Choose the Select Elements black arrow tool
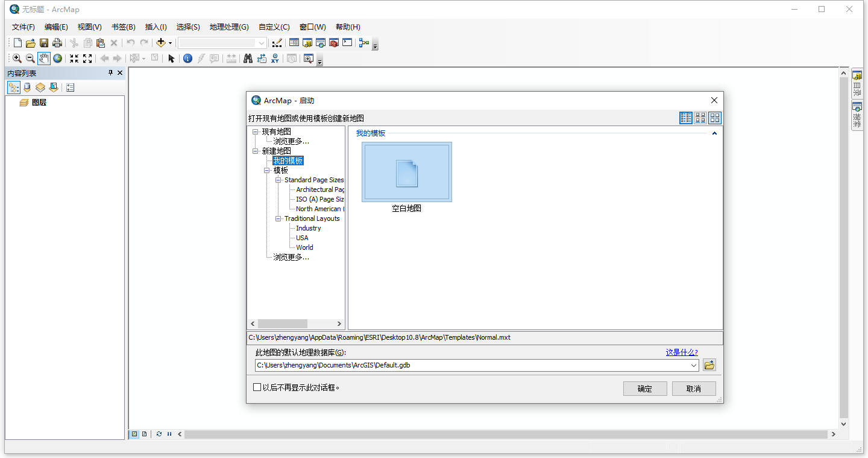 pyautogui.click(x=171, y=59)
